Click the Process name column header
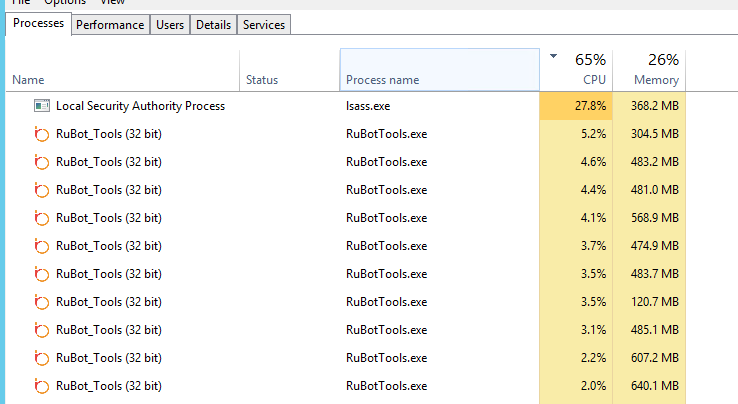 pyautogui.click(x=382, y=80)
